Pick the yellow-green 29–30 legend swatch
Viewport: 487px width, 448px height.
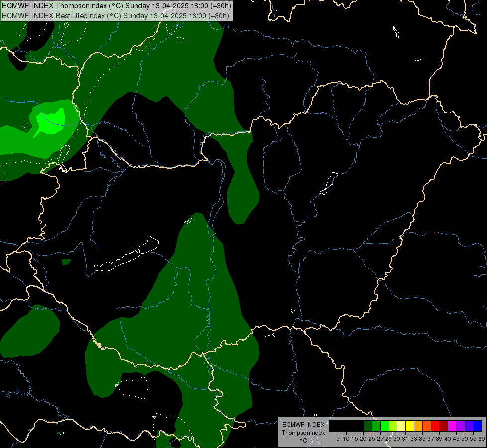[393, 426]
